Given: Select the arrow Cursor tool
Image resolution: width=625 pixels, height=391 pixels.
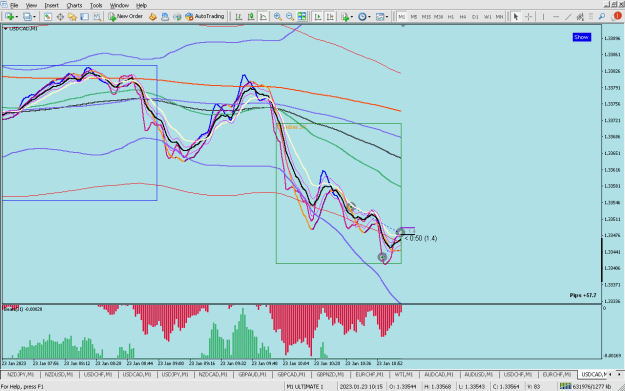Looking at the screenshot, I should (x=516, y=17).
